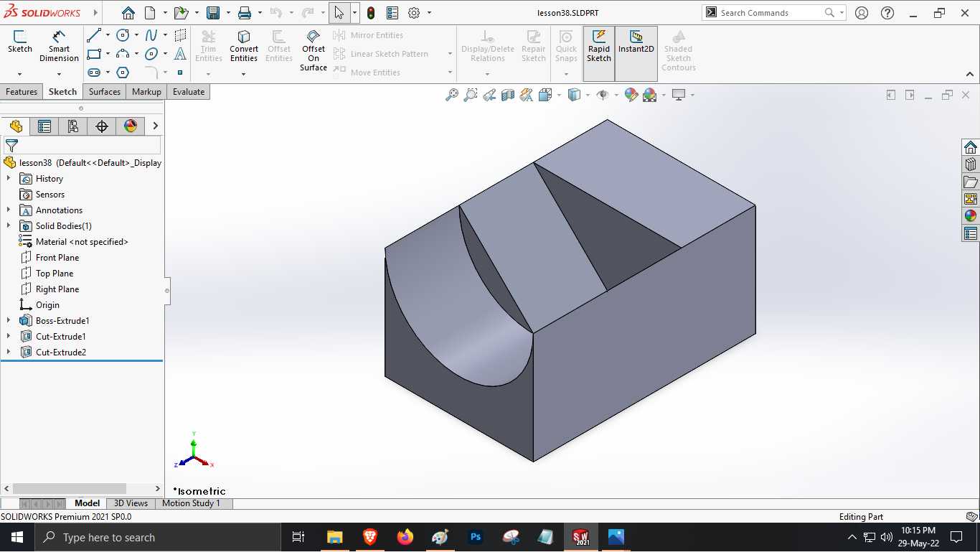Open the Options gear icon
This screenshot has width=980, height=560.
click(414, 13)
